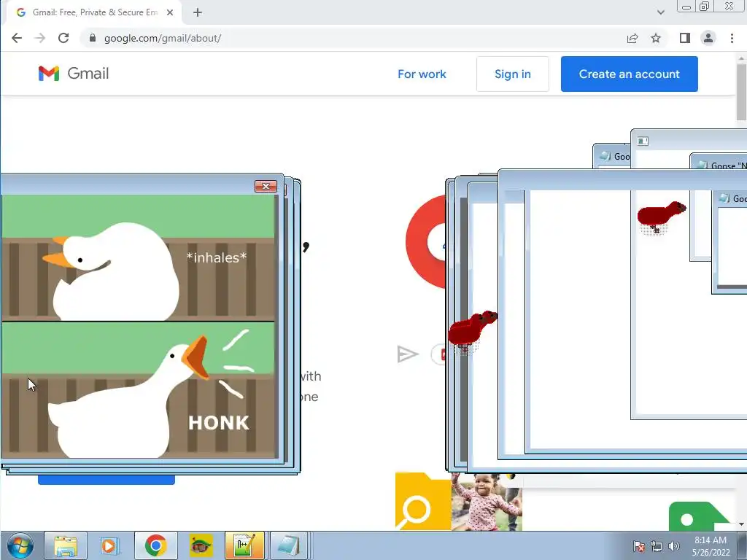Click the Chrome taskbar icon
Image resolution: width=747 pixels, height=560 pixels.
tap(156, 545)
